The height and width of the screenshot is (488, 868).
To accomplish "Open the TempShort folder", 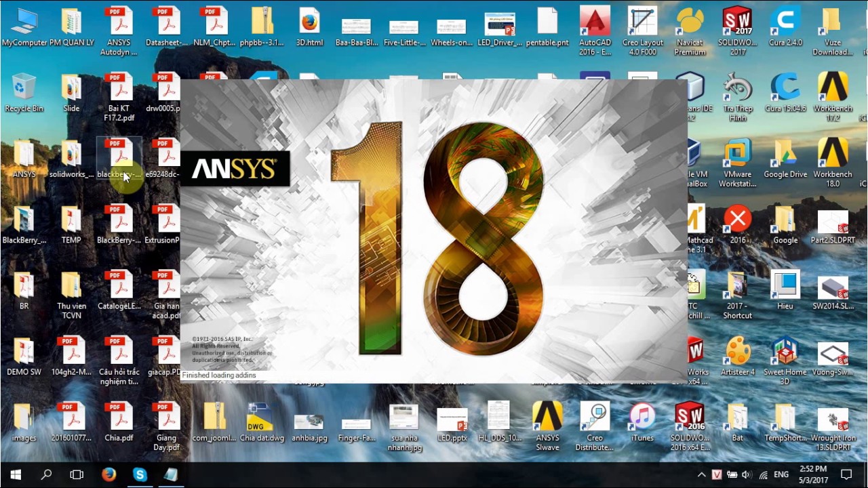I will tap(785, 422).
